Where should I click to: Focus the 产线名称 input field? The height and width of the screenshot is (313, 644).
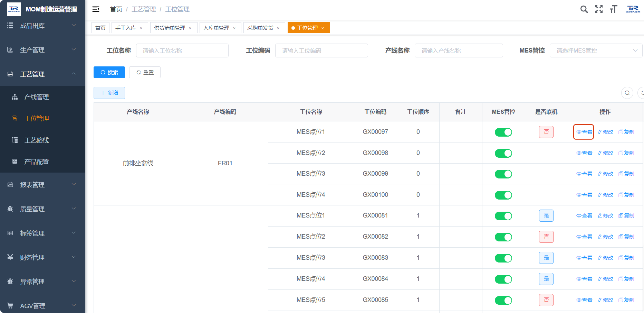click(x=459, y=50)
